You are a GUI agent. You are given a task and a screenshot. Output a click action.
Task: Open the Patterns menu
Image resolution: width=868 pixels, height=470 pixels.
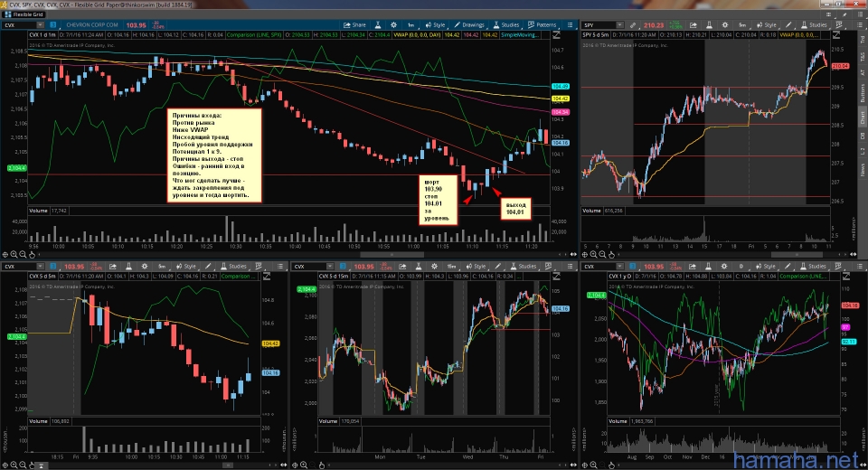point(542,25)
